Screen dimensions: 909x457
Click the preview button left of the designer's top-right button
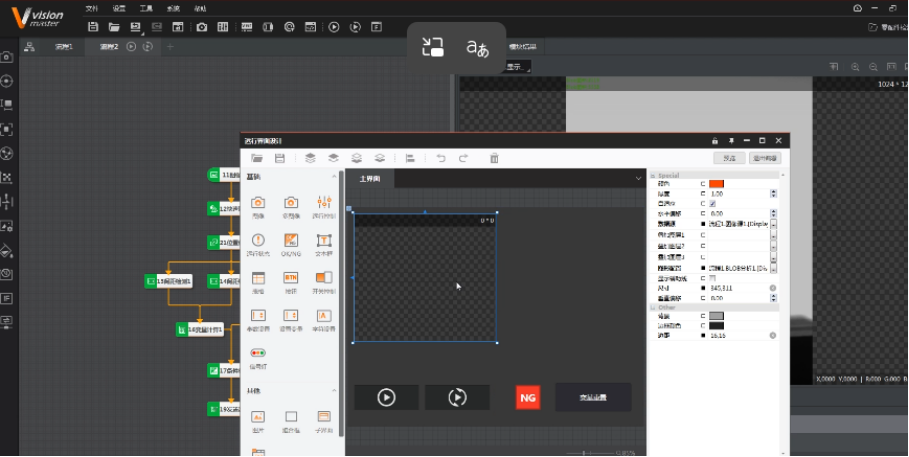729,158
